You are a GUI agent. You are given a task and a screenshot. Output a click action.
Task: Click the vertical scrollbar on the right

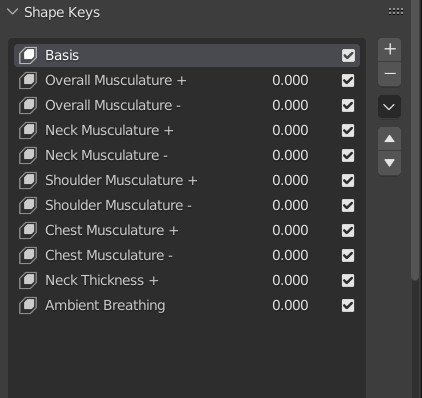tap(415, 140)
